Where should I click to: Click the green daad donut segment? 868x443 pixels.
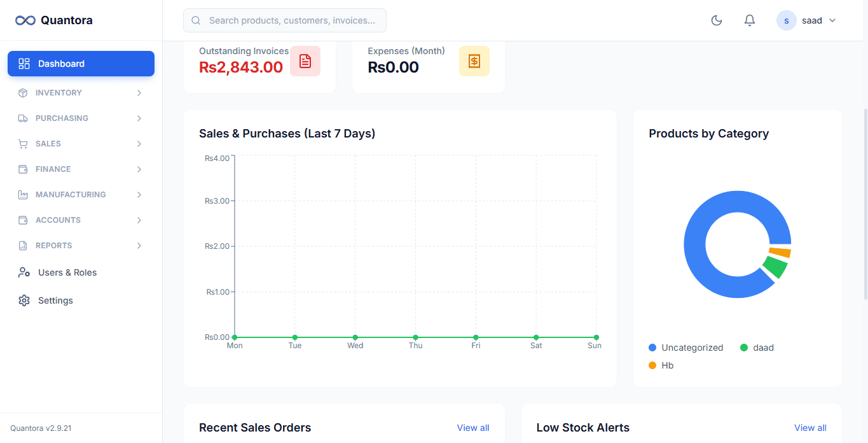click(775, 267)
